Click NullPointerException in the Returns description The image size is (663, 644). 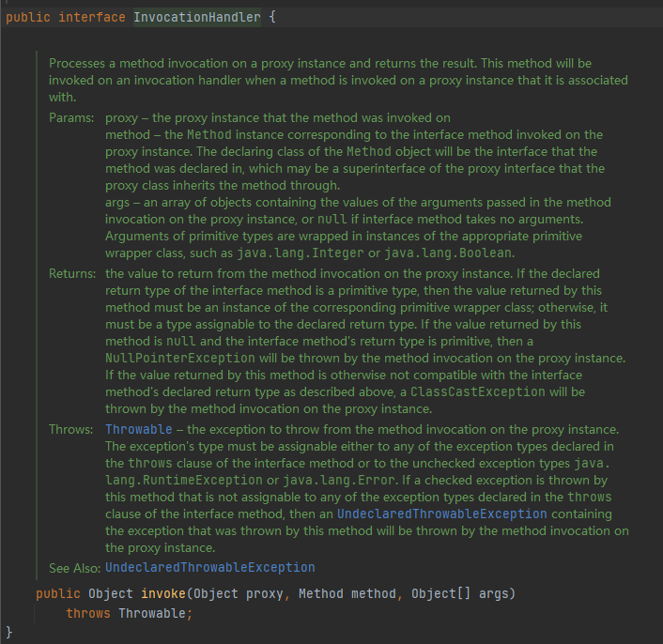(179, 358)
